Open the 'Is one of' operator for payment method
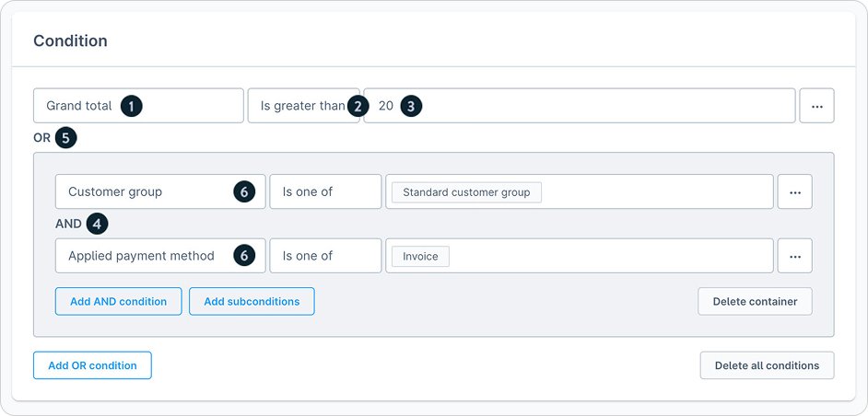Screen dimensions: 868x416 point(324,256)
